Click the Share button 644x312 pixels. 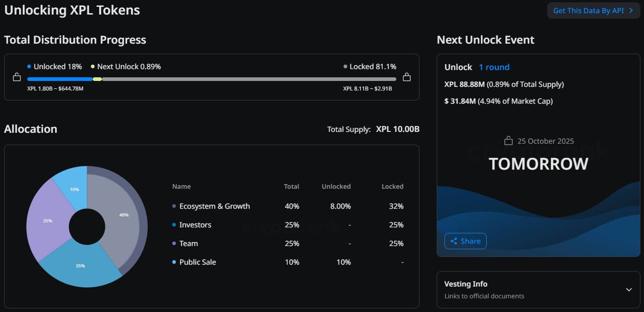tap(465, 241)
